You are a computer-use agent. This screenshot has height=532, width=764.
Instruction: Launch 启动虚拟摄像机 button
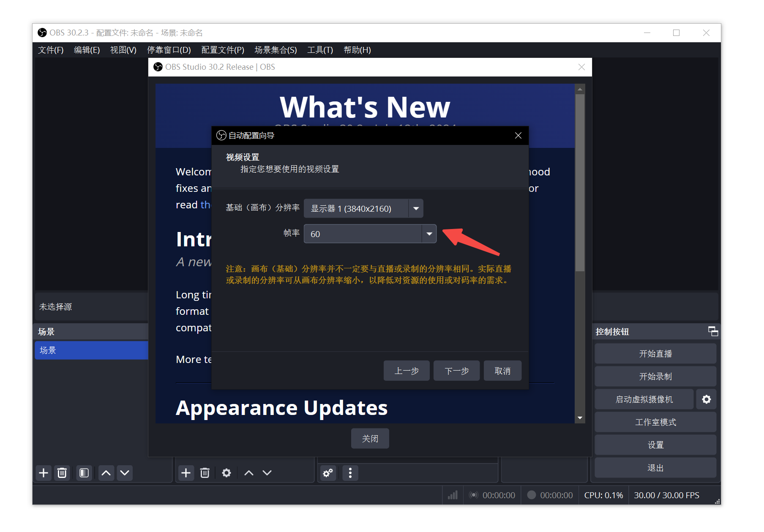(644, 399)
